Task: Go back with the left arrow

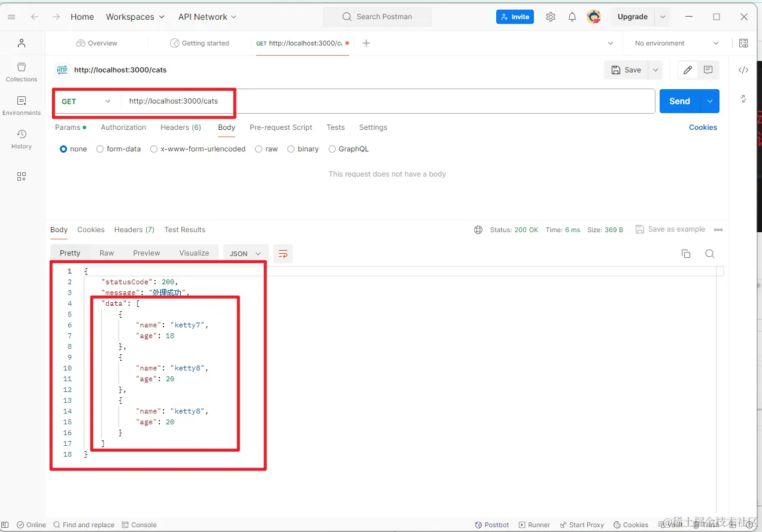Action: 35,17
